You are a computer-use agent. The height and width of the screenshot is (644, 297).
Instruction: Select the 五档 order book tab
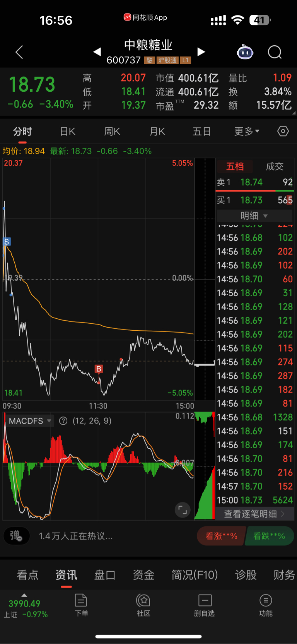235,166
